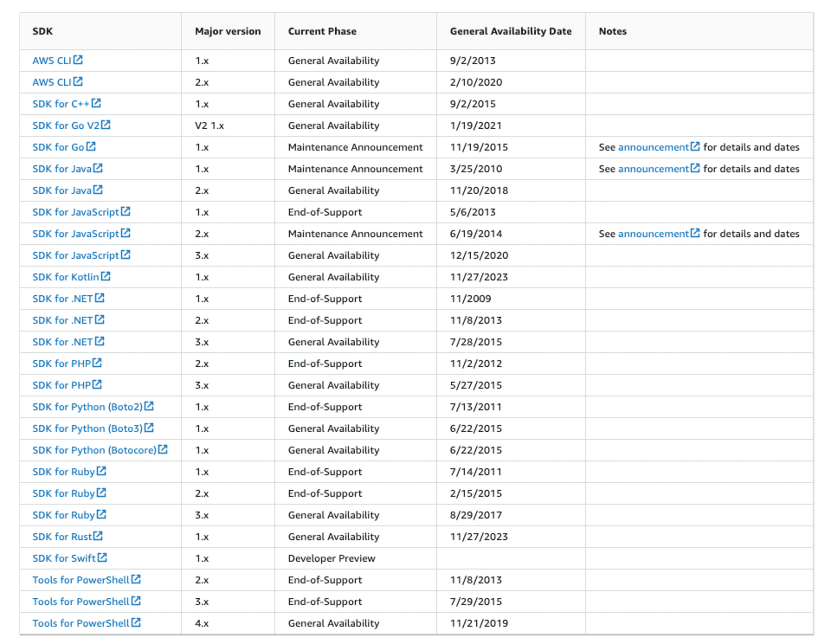Select the date 7/28/2015

click(x=476, y=342)
